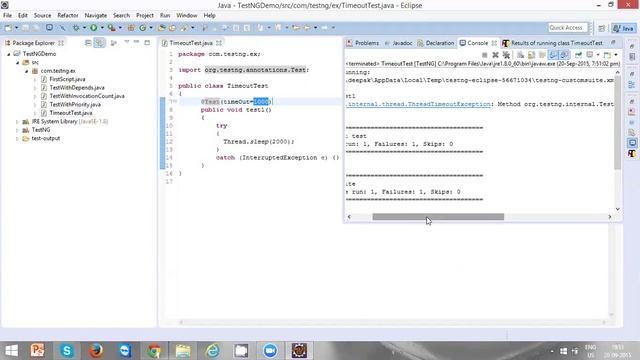Click the Terminate console button

484,55
